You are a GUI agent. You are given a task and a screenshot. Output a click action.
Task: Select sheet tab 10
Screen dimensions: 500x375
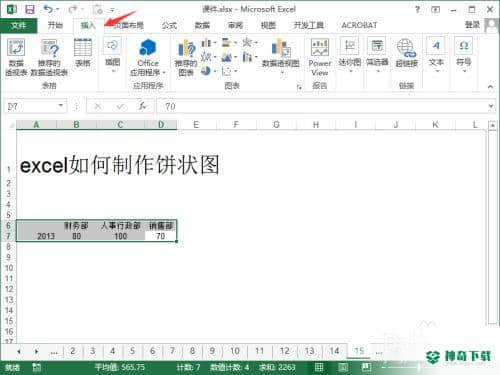(x=235, y=351)
